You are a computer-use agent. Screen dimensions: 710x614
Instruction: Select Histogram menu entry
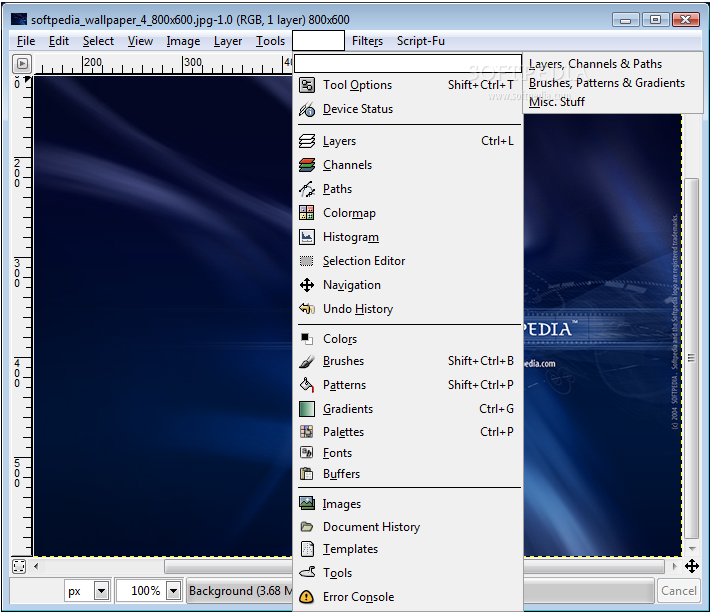pos(409,237)
